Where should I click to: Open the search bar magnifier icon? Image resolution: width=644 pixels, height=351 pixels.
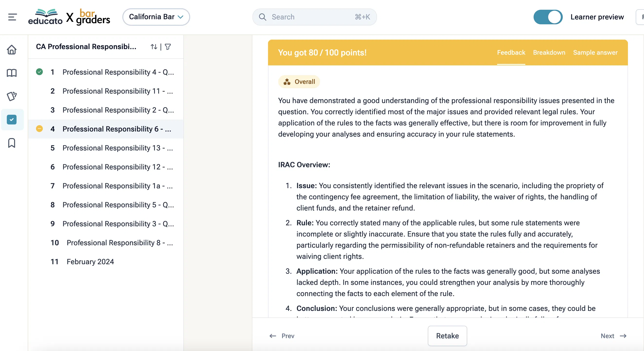[262, 17]
